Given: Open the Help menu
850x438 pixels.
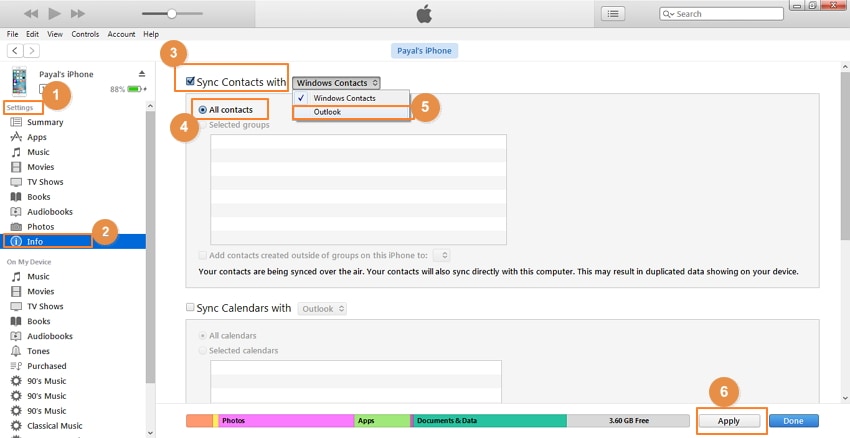Looking at the screenshot, I should [x=151, y=34].
